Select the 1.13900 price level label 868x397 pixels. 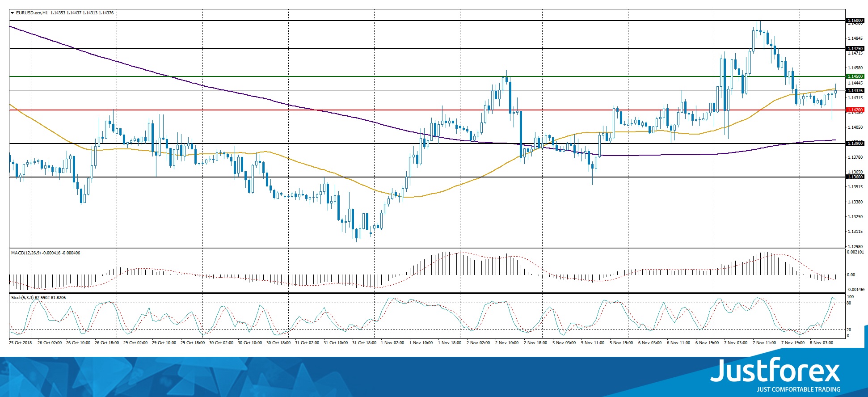855,144
